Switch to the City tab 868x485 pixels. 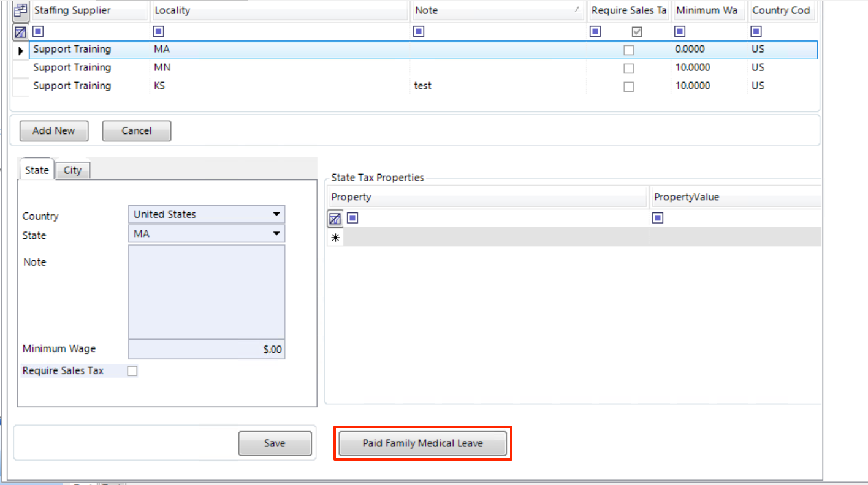[x=72, y=170]
